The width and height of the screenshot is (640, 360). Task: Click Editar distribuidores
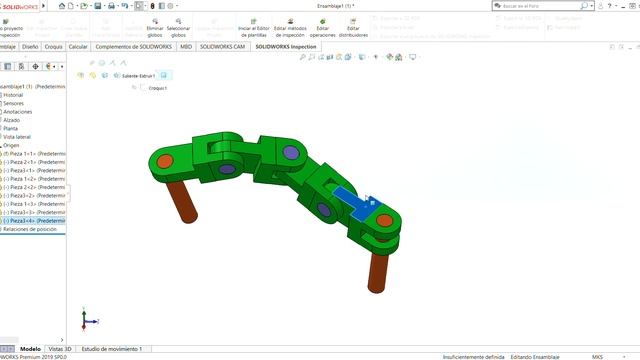tap(353, 28)
